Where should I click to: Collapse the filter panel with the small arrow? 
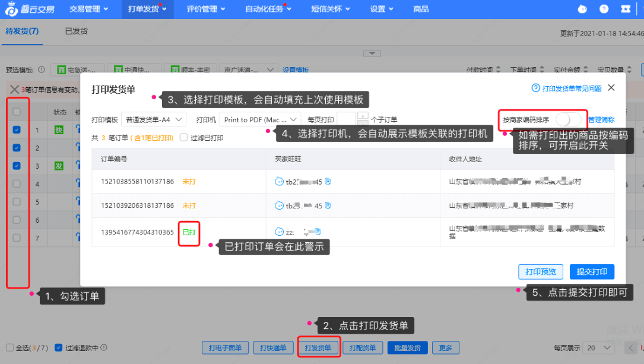pyautogui.click(x=372, y=53)
